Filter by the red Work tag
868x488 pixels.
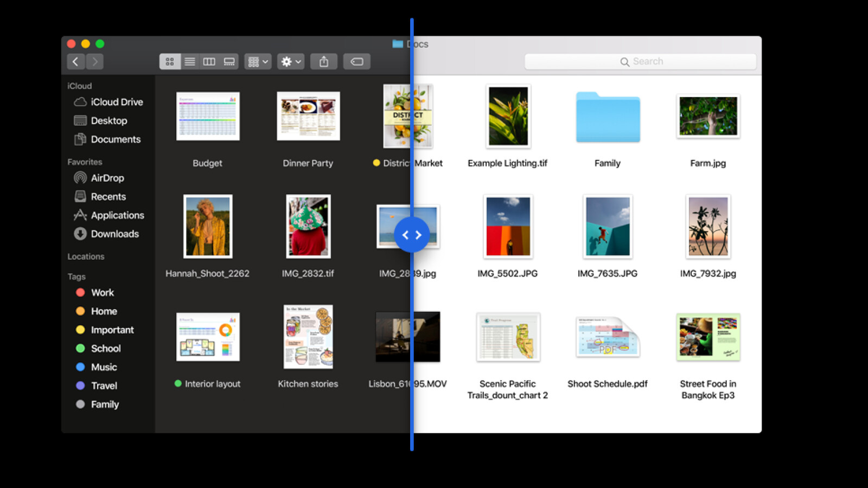(102, 293)
